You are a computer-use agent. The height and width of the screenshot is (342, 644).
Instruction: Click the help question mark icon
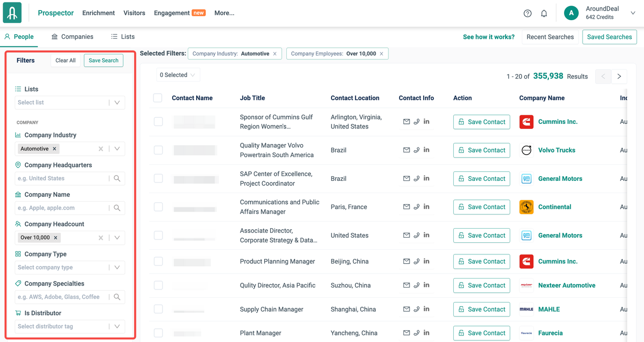point(527,14)
